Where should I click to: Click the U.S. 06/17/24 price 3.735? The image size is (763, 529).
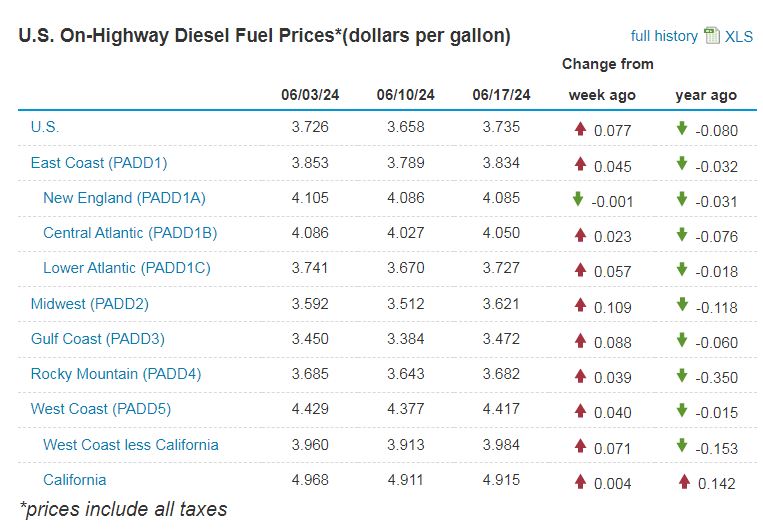502,127
